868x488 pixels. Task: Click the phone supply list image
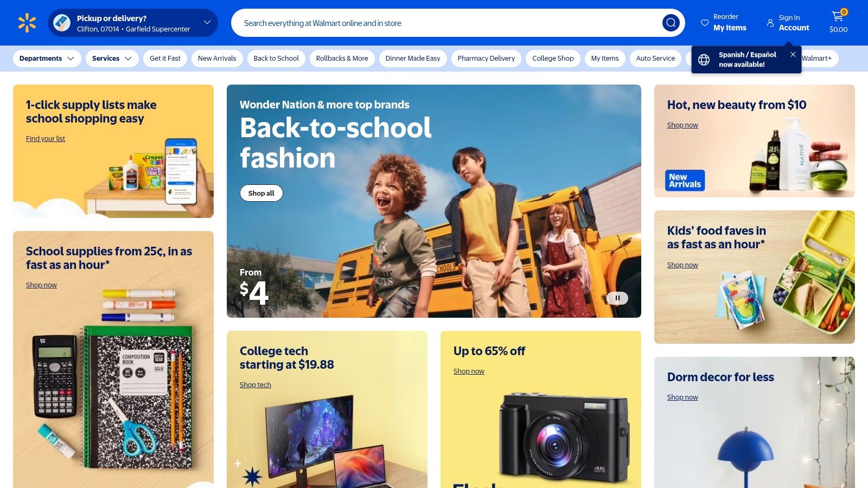[181, 171]
